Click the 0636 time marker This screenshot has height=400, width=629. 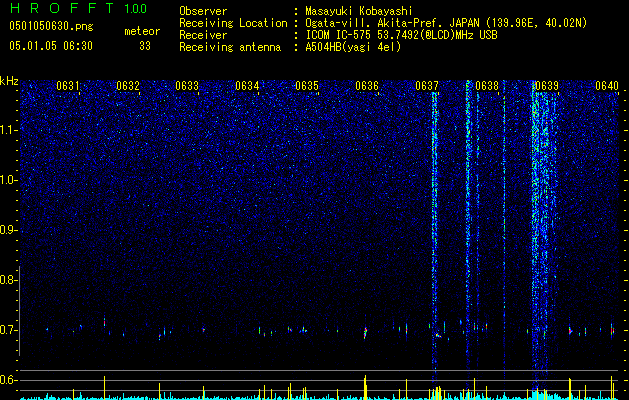point(367,86)
